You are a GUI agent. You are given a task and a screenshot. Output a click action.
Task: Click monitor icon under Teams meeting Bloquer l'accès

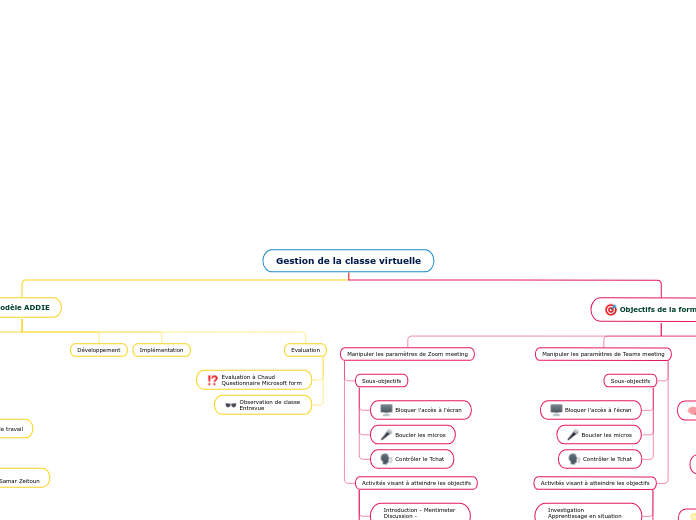click(x=556, y=410)
